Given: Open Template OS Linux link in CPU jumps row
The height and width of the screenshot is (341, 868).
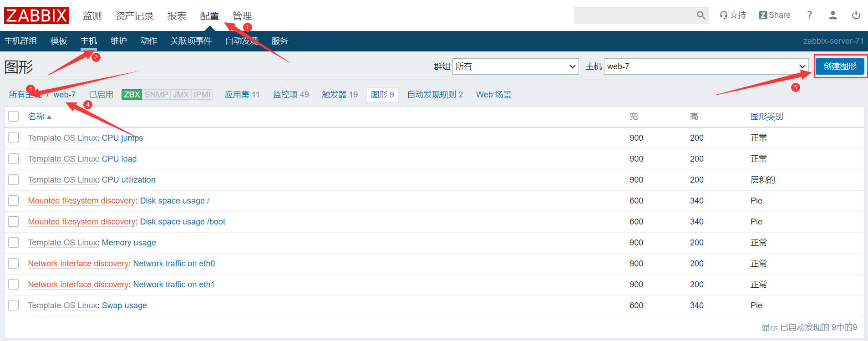Looking at the screenshot, I should [63, 138].
